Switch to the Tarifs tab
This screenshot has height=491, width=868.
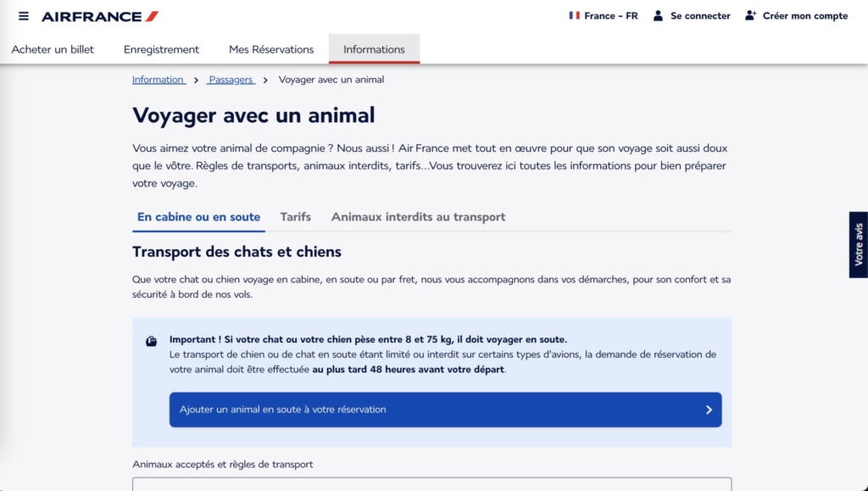tap(296, 217)
